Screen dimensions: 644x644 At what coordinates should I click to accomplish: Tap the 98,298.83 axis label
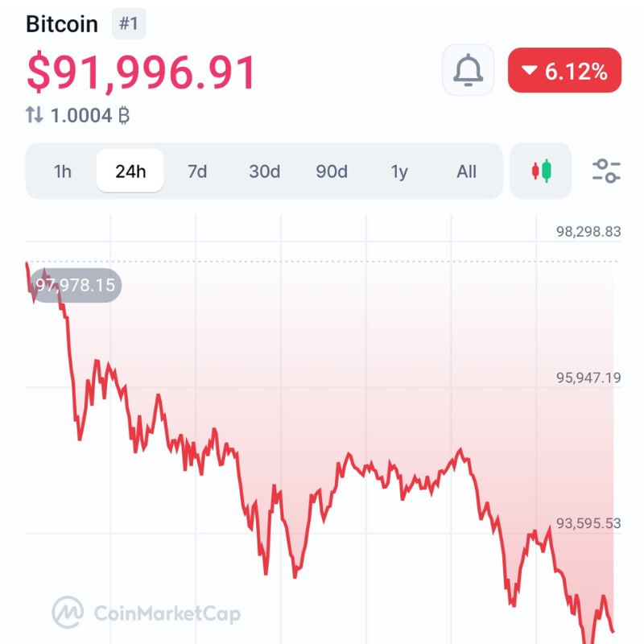click(x=588, y=232)
